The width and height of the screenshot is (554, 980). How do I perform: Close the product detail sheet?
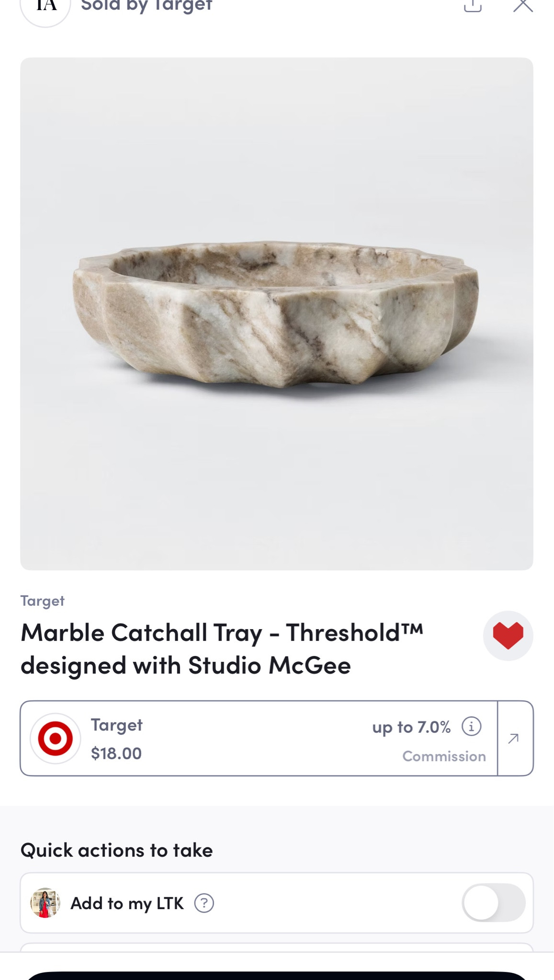coord(522,6)
